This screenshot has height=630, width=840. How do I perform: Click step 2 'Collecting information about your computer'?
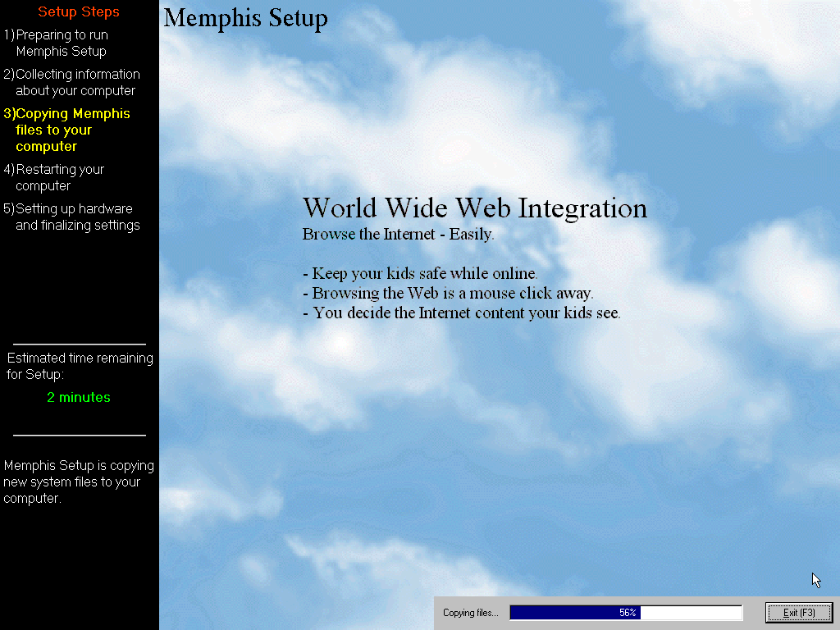pos(72,82)
